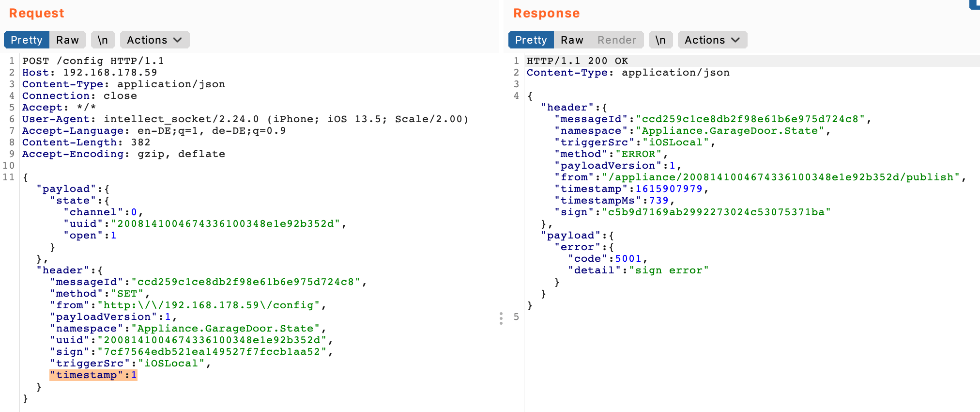This screenshot has width=980, height=412.
Task: Click the "messageId" line in the response body
Action: (x=713, y=119)
